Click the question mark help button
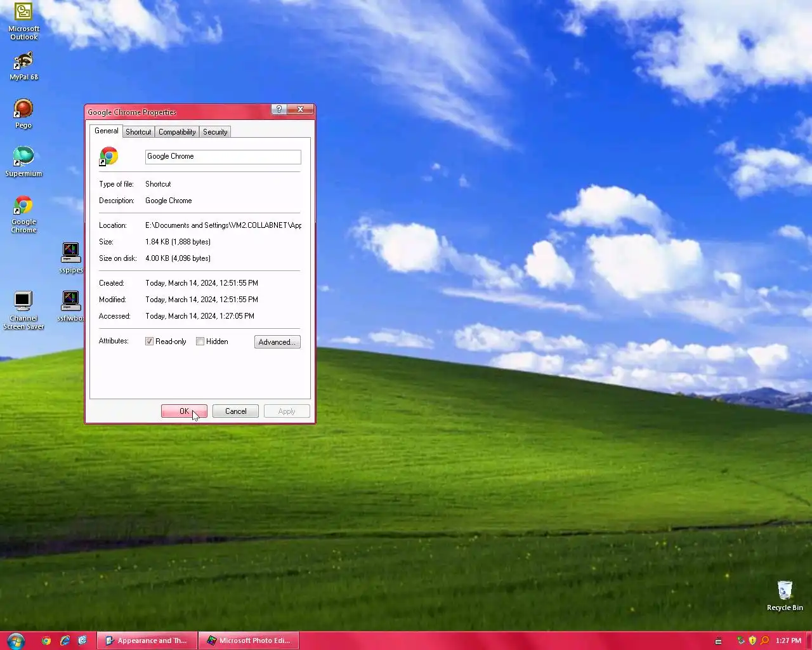Image resolution: width=812 pixels, height=650 pixels. click(279, 109)
